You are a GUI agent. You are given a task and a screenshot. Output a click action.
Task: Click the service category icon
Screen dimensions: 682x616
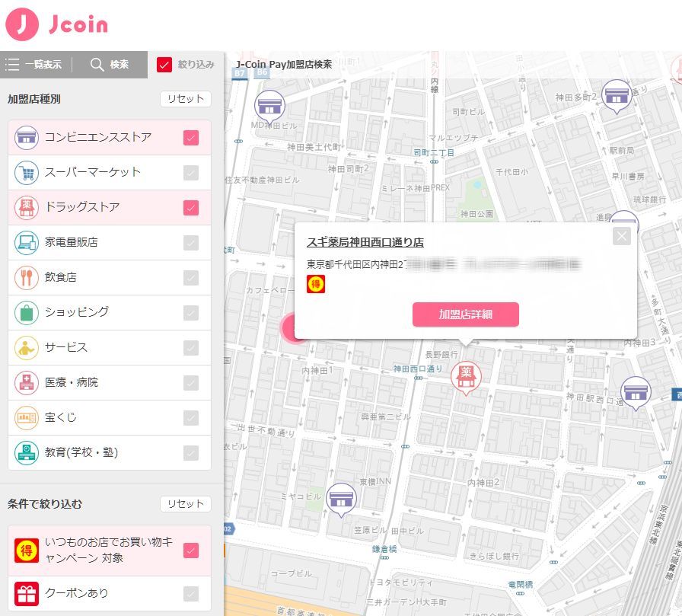click(x=27, y=347)
